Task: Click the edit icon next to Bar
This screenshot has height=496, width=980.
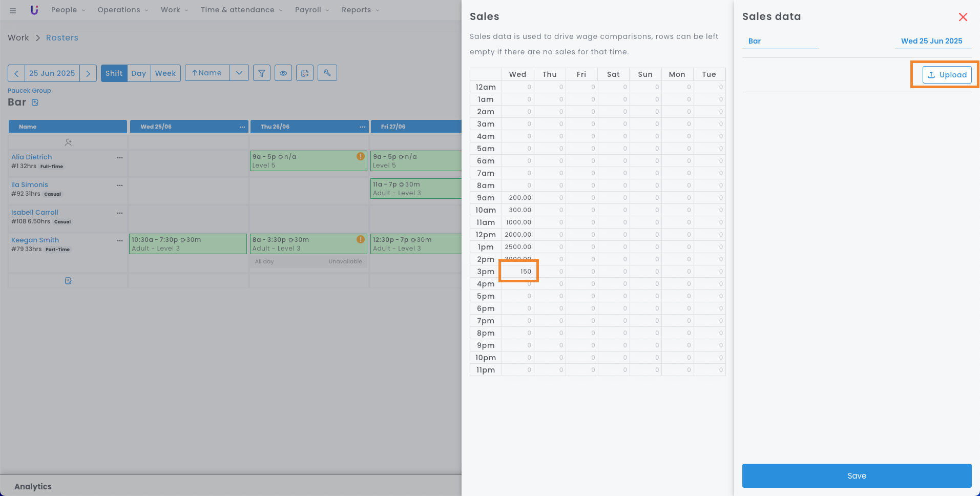Action: click(35, 102)
